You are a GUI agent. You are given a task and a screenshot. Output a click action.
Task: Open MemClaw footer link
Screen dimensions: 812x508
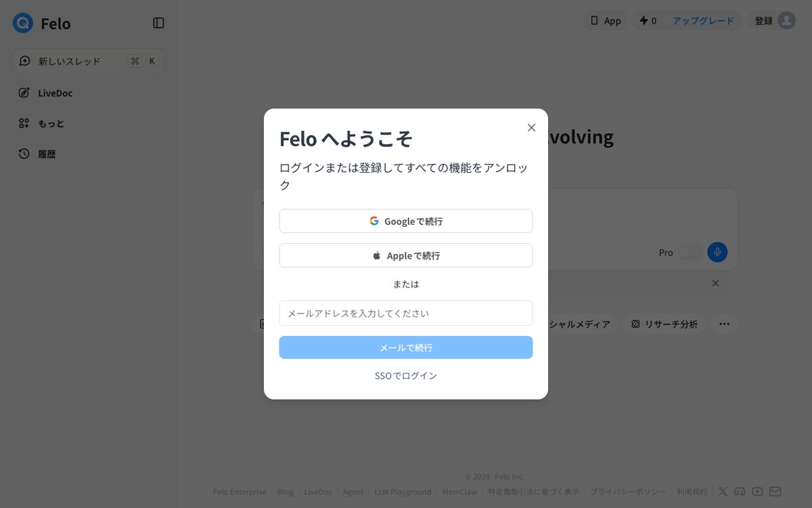459,492
